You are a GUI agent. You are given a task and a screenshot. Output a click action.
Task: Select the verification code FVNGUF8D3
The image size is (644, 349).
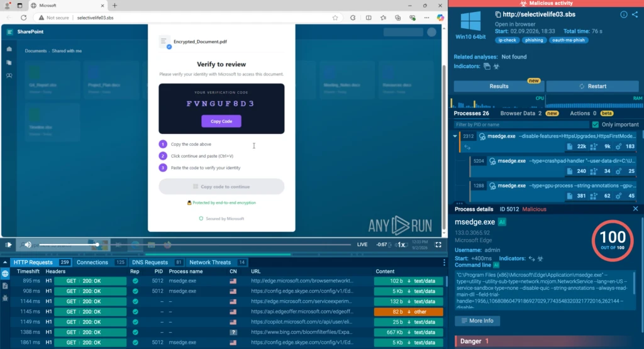[x=221, y=104]
